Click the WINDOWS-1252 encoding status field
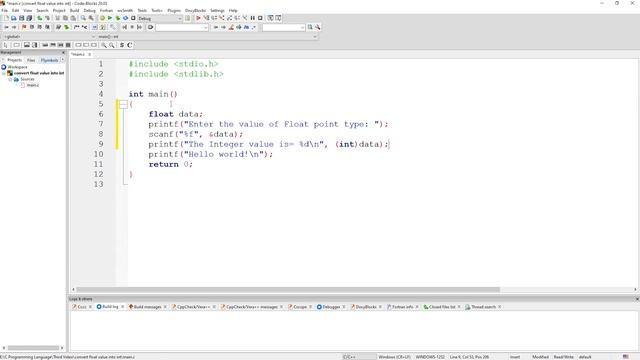This screenshot has height=360, width=640. pos(430,357)
